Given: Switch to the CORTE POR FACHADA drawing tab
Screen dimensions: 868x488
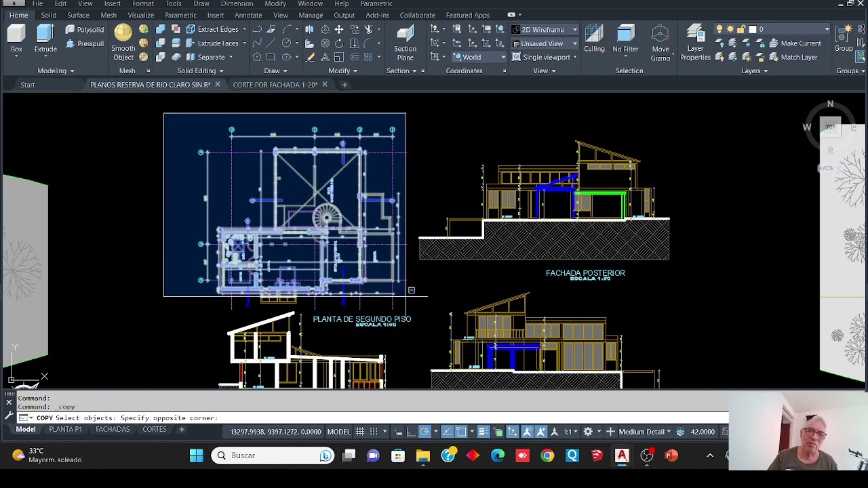Looking at the screenshot, I should [x=275, y=85].
